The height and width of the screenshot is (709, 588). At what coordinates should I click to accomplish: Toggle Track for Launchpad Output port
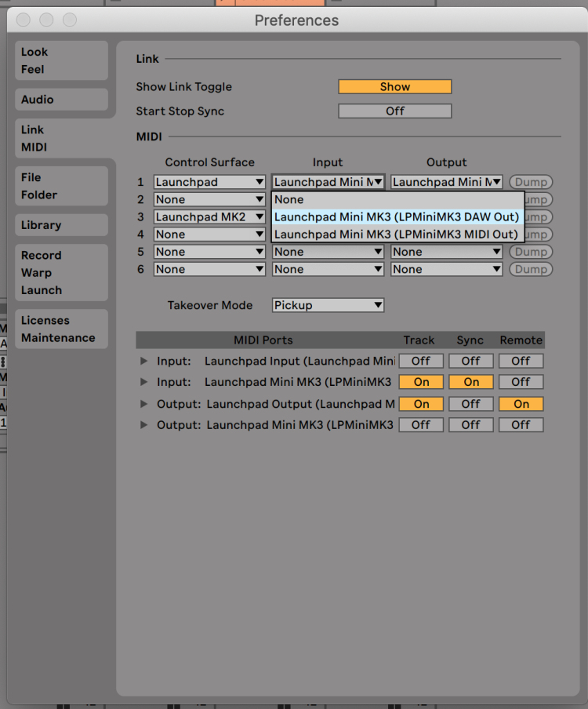[x=421, y=404]
